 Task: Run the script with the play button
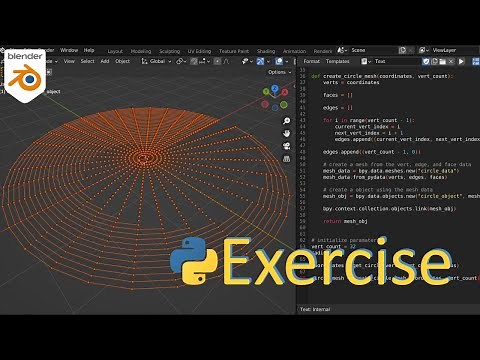pos(461,61)
